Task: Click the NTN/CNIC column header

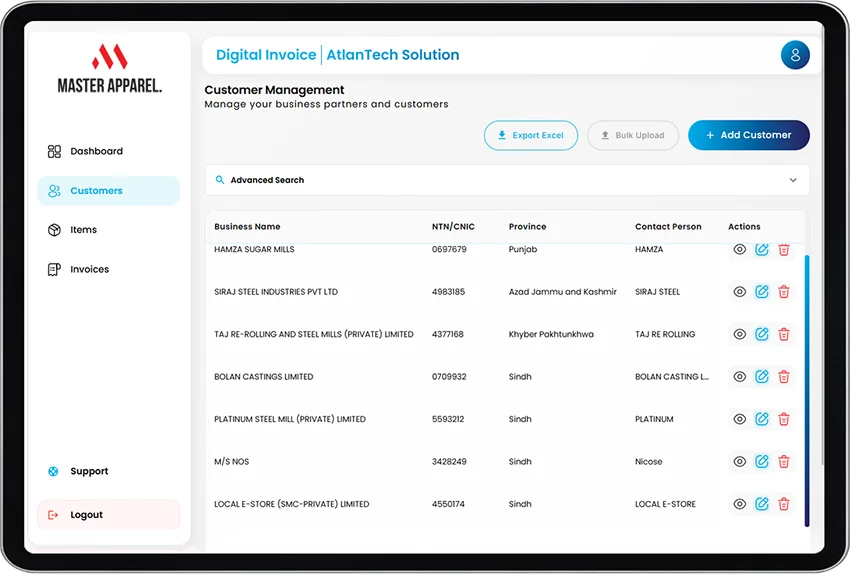Action: click(453, 227)
